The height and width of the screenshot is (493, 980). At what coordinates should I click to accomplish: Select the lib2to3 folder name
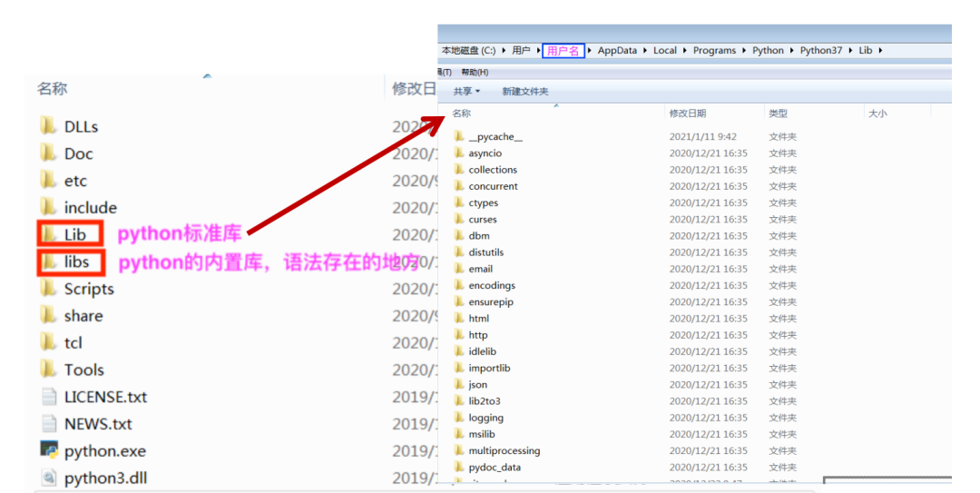point(485,400)
